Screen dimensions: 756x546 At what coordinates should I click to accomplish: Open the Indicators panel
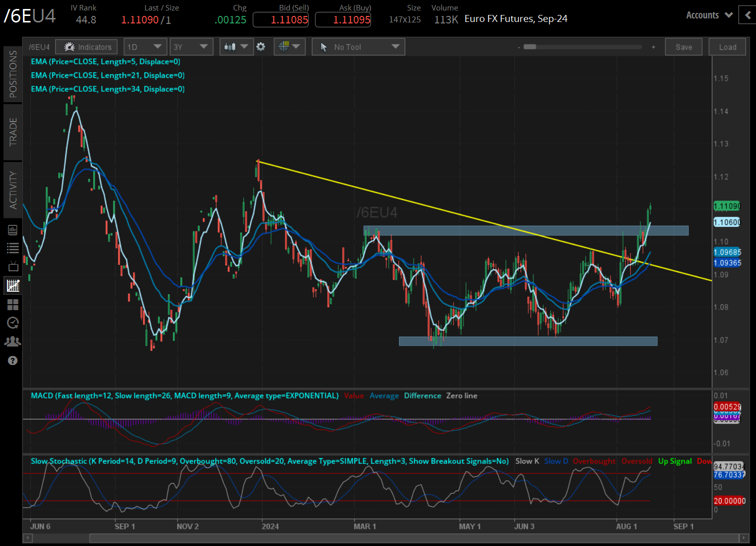click(87, 47)
